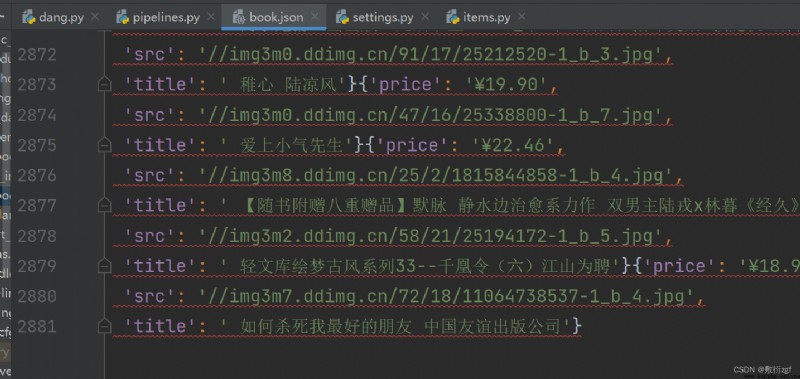Click line number 2880 in gutter

37,296
